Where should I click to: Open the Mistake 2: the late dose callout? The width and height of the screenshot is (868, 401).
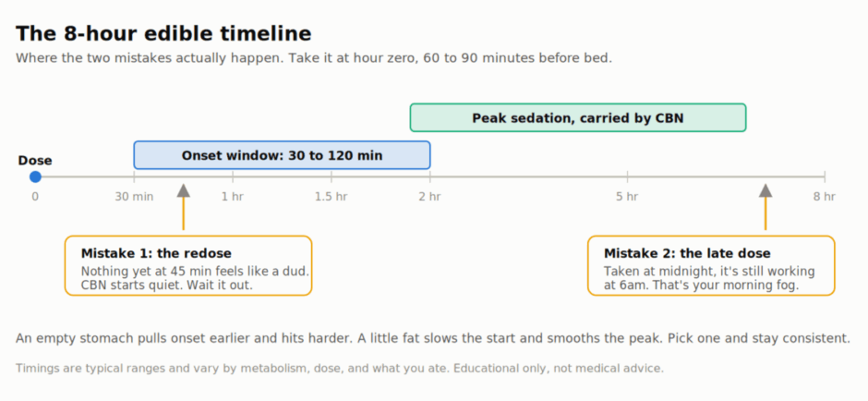(x=711, y=265)
